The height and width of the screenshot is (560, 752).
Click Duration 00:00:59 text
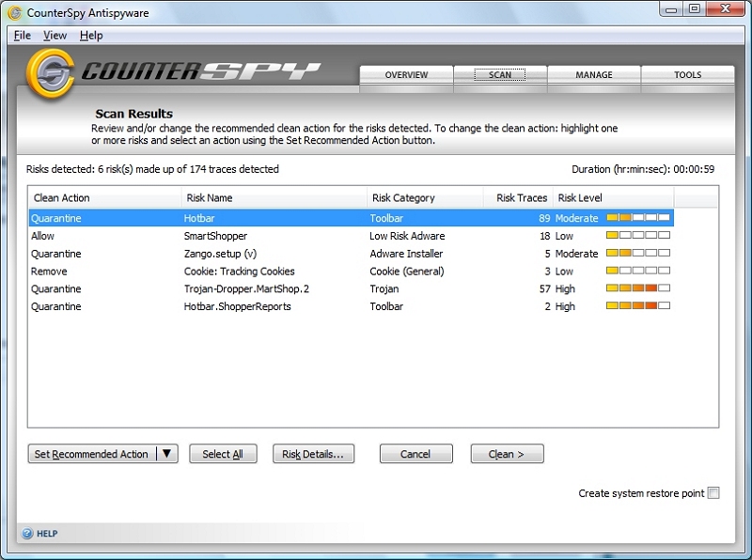pyautogui.click(x=643, y=169)
